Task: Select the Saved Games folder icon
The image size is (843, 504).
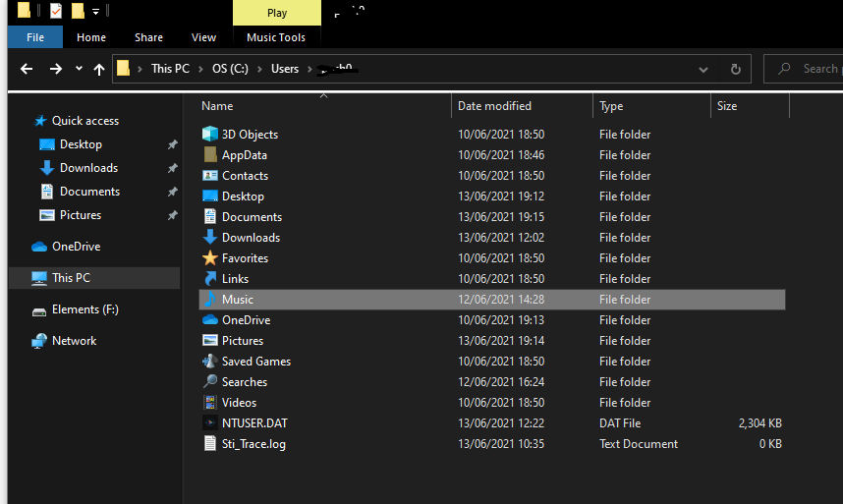Action: click(210, 362)
